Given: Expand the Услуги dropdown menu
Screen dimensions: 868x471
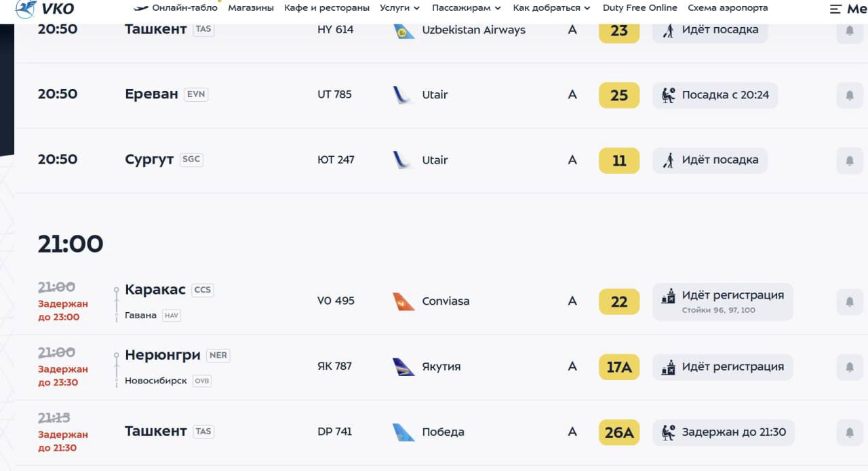Looking at the screenshot, I should coord(399,8).
